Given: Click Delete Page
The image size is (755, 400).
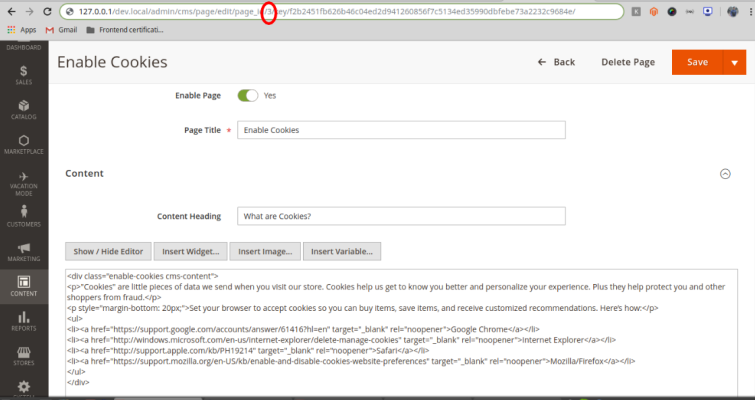Looking at the screenshot, I should click(628, 62).
